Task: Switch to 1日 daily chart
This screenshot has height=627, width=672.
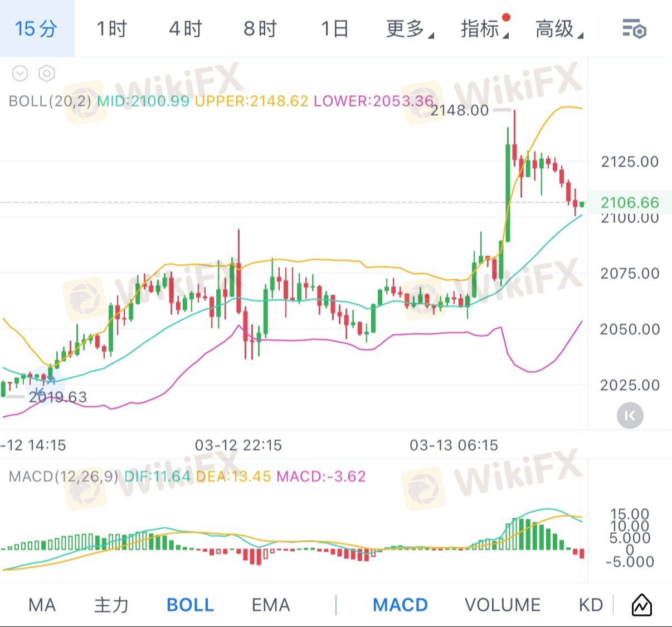Action: click(335, 29)
